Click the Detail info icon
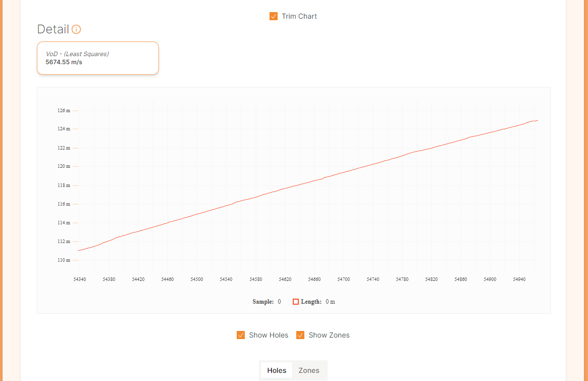Image resolution: width=588 pixels, height=381 pixels. click(76, 29)
